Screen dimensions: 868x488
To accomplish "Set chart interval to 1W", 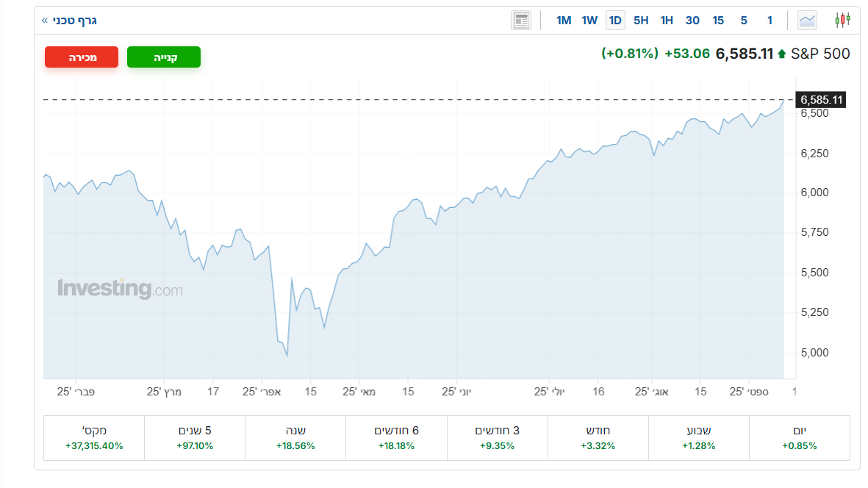I will tap(589, 20).
